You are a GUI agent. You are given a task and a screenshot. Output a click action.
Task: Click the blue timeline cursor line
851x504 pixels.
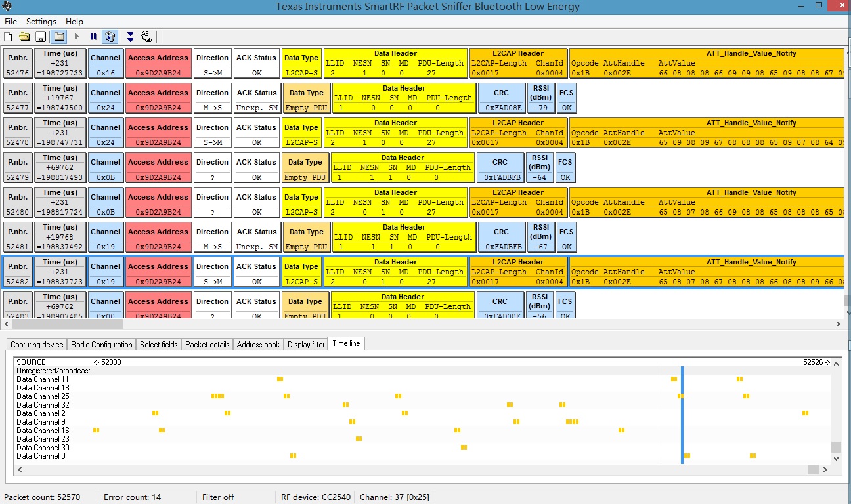point(682,415)
